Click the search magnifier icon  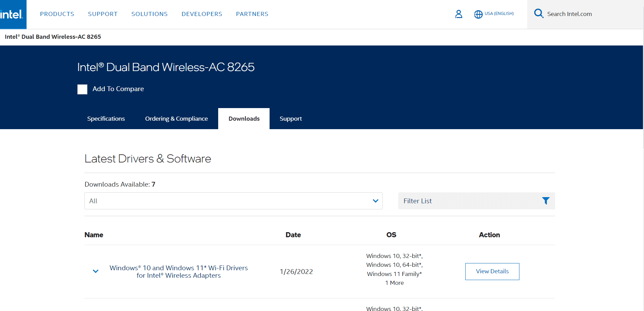click(x=539, y=13)
